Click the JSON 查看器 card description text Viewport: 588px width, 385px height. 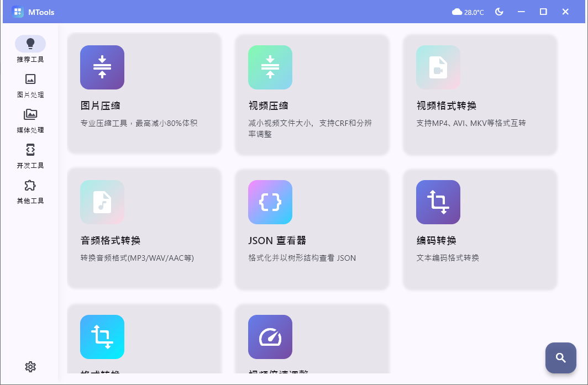pyautogui.click(x=301, y=258)
